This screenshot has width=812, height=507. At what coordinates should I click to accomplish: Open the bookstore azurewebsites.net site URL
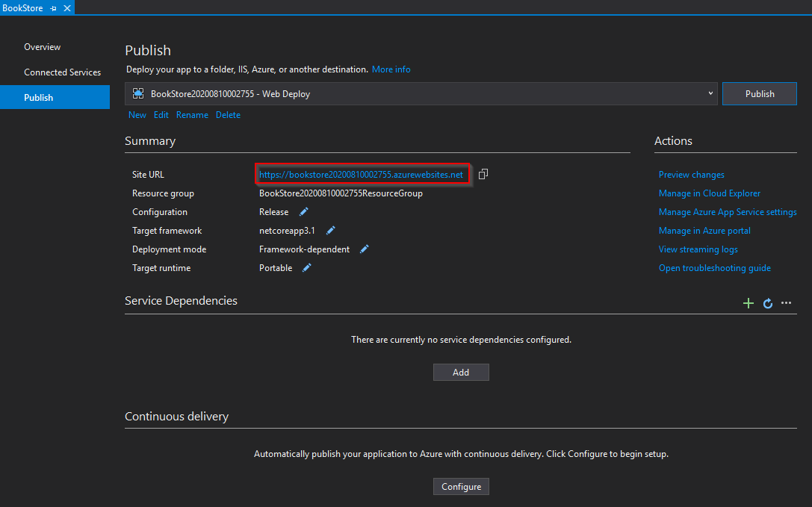pos(361,175)
